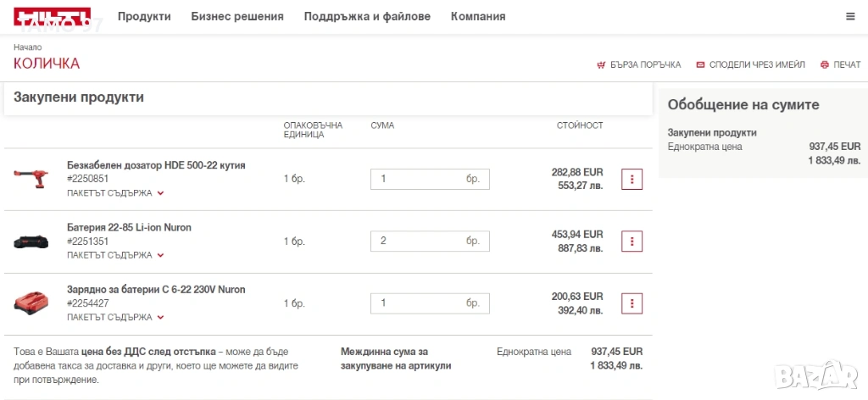
Task: Click the Hilti logo
Action: [52, 17]
